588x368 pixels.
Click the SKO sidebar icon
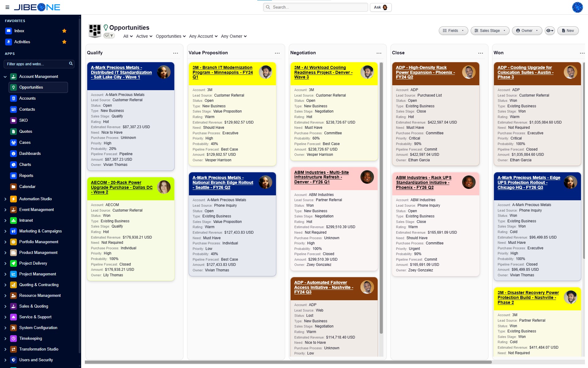13,121
